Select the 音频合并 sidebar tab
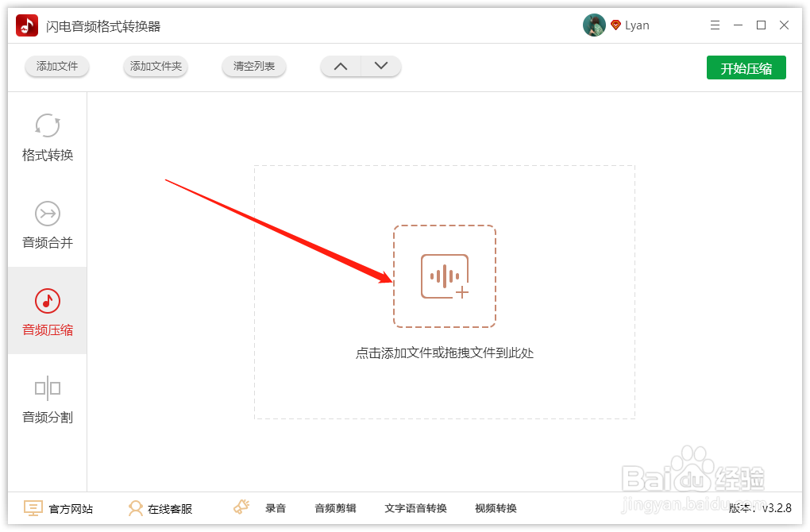810x532 pixels. pos(48,224)
